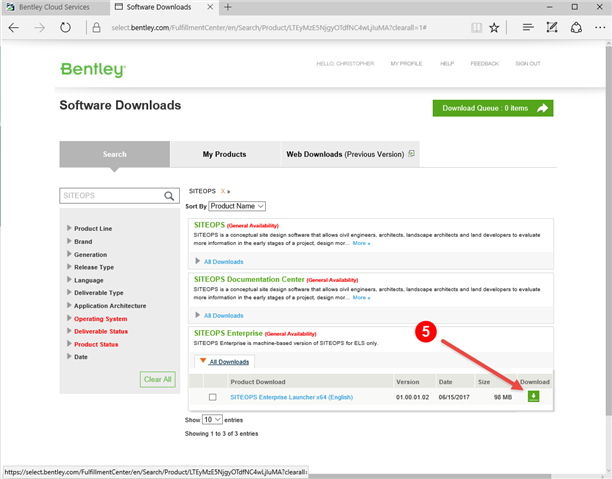This screenshot has width=612, height=479.
Task: Refresh the page with the reload icon
Action: (x=65, y=28)
